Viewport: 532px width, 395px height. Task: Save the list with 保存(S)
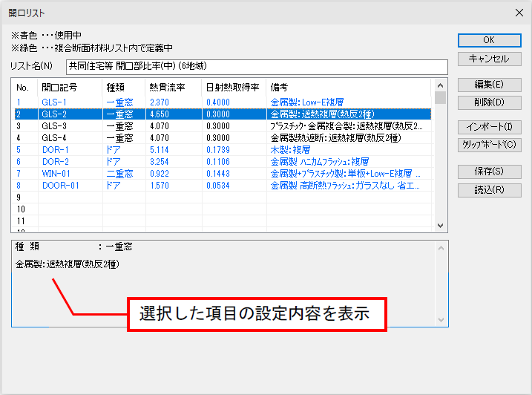[489, 172]
